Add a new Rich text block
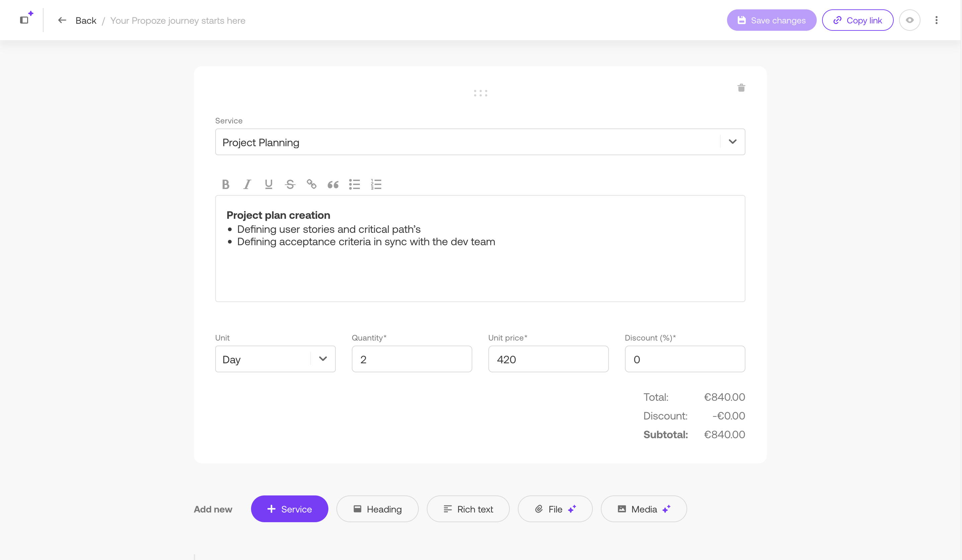 pyautogui.click(x=468, y=509)
